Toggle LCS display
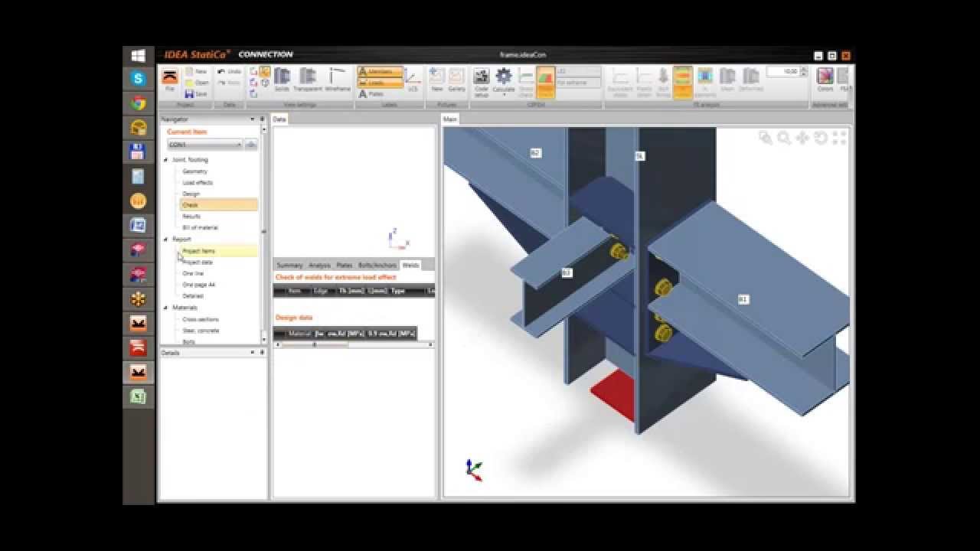The image size is (980, 551). 413,80
